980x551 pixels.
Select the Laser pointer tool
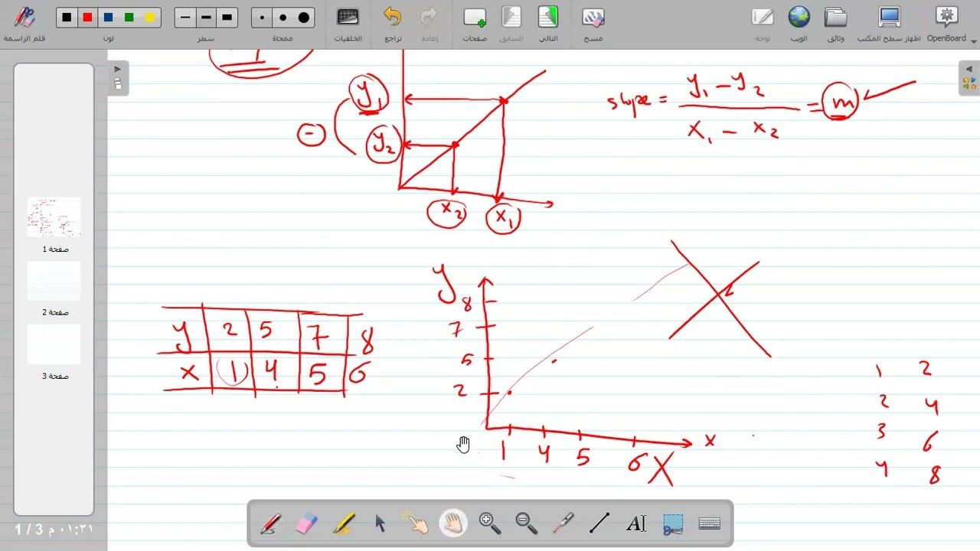click(x=563, y=523)
